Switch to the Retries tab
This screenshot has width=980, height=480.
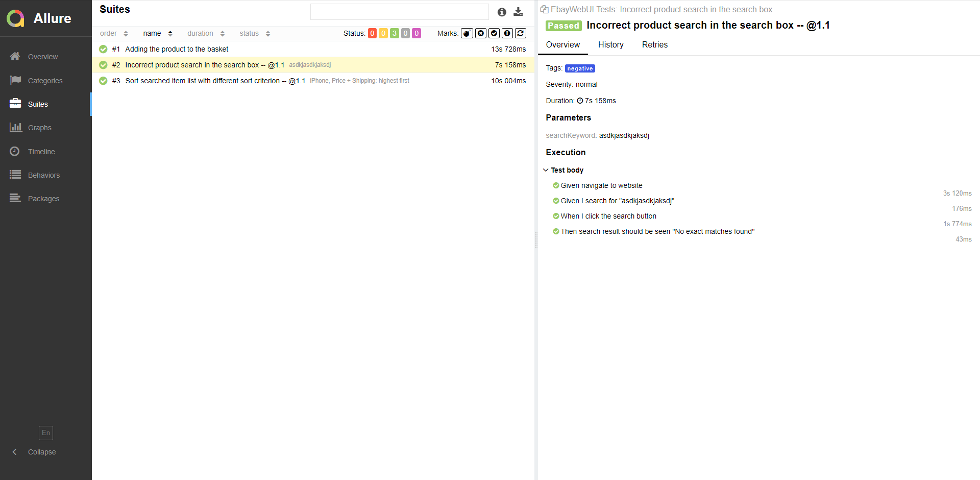pyautogui.click(x=654, y=45)
